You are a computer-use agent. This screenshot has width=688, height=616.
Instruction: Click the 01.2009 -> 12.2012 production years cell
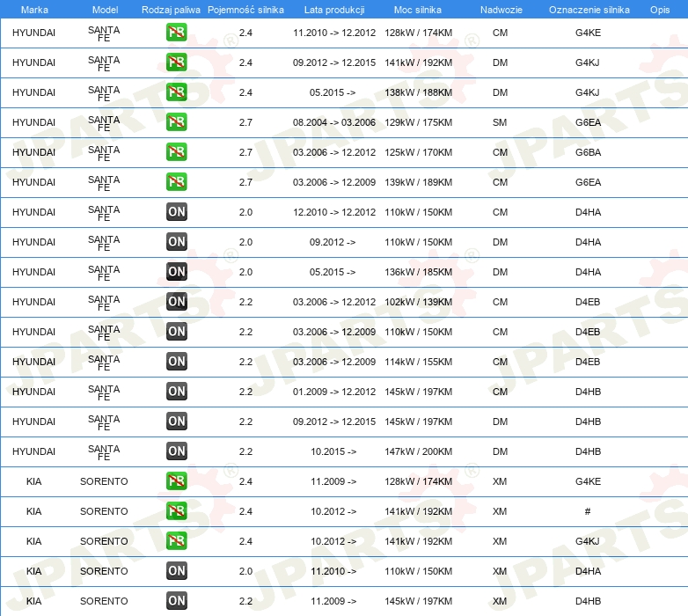point(334,392)
